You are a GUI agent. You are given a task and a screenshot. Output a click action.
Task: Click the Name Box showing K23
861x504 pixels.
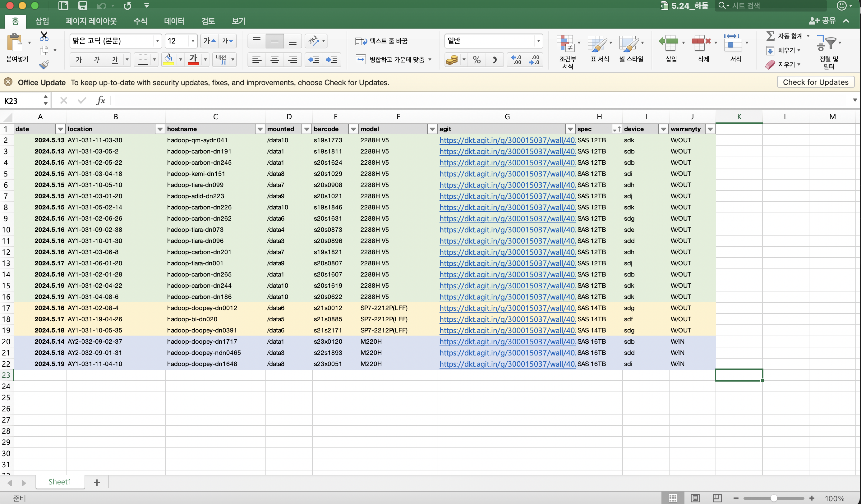coord(21,101)
